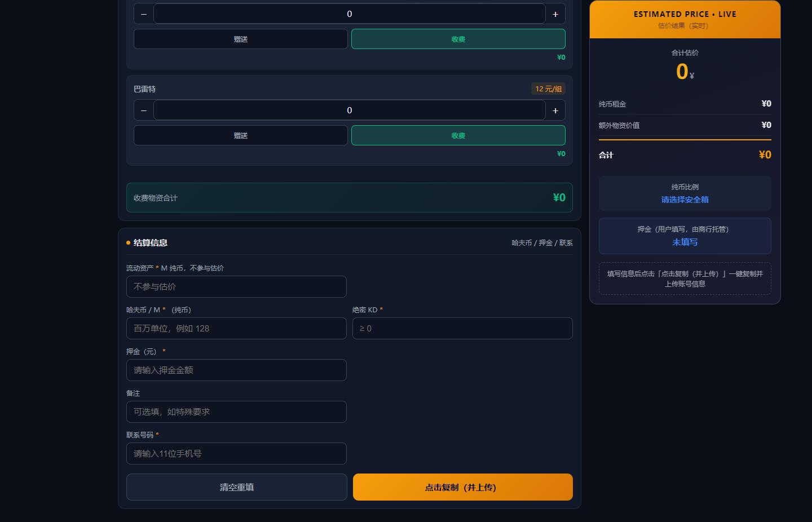Click the 押金 (元) input field
This screenshot has width=812, height=522.
[x=236, y=370]
